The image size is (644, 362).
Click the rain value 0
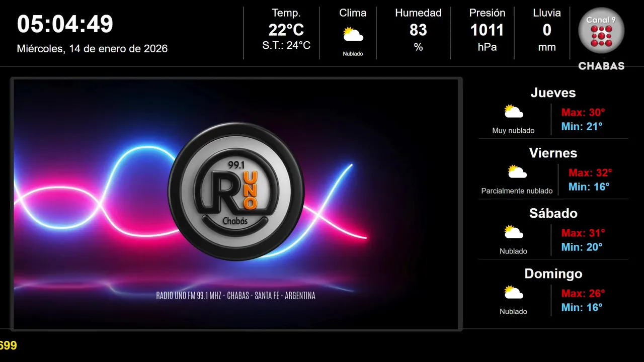pyautogui.click(x=547, y=30)
